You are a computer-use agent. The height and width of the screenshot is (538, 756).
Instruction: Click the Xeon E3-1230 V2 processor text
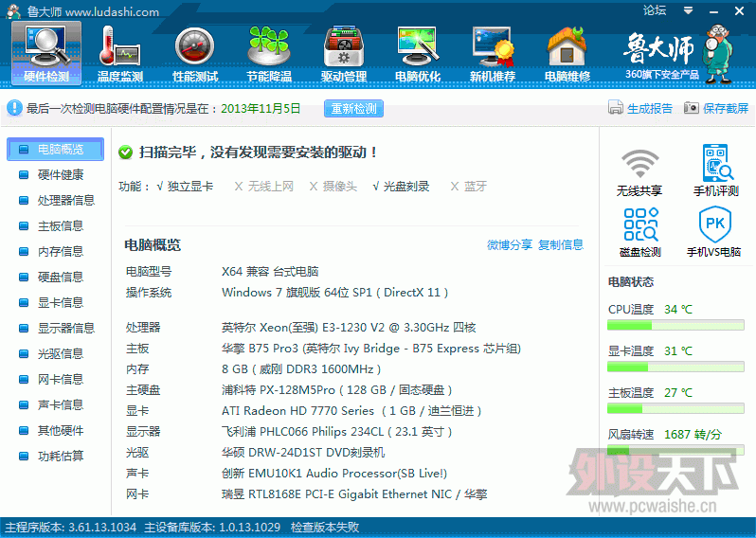349,328
